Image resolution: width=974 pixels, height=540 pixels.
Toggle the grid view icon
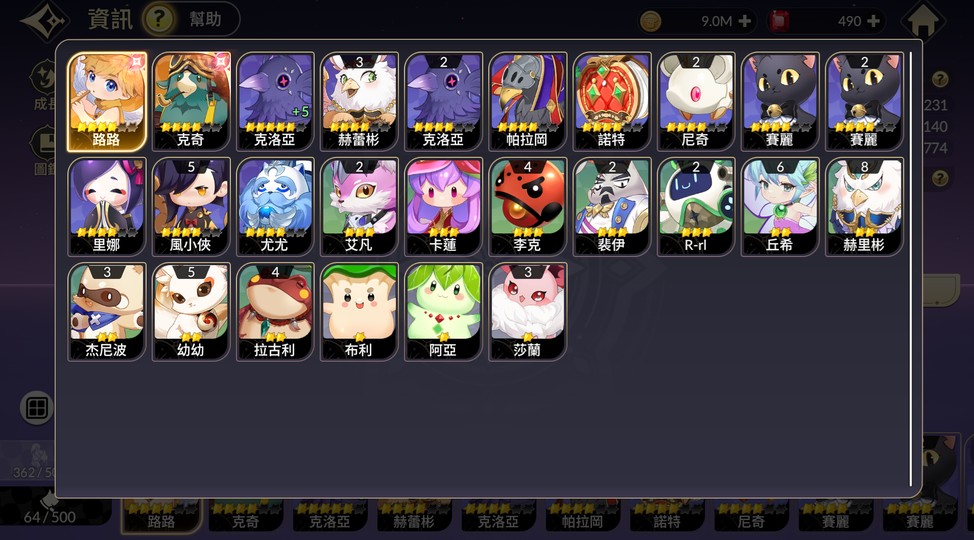[x=37, y=408]
